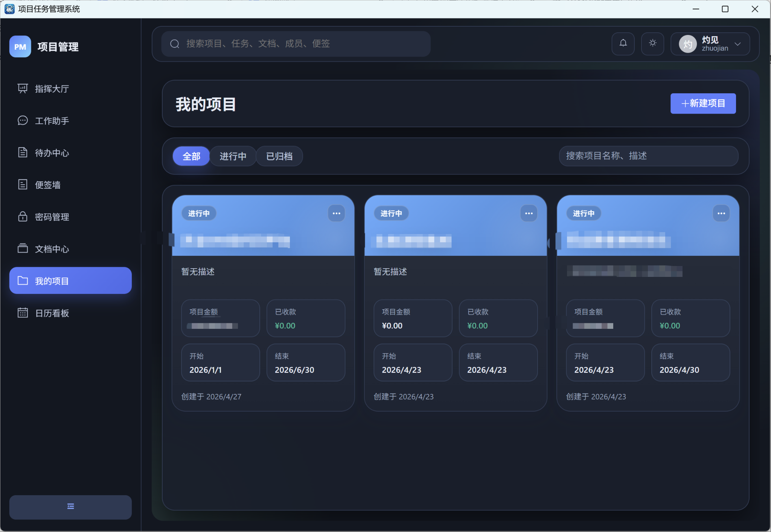Open more-options menu on third project card
This screenshot has width=771, height=532.
pos(721,213)
